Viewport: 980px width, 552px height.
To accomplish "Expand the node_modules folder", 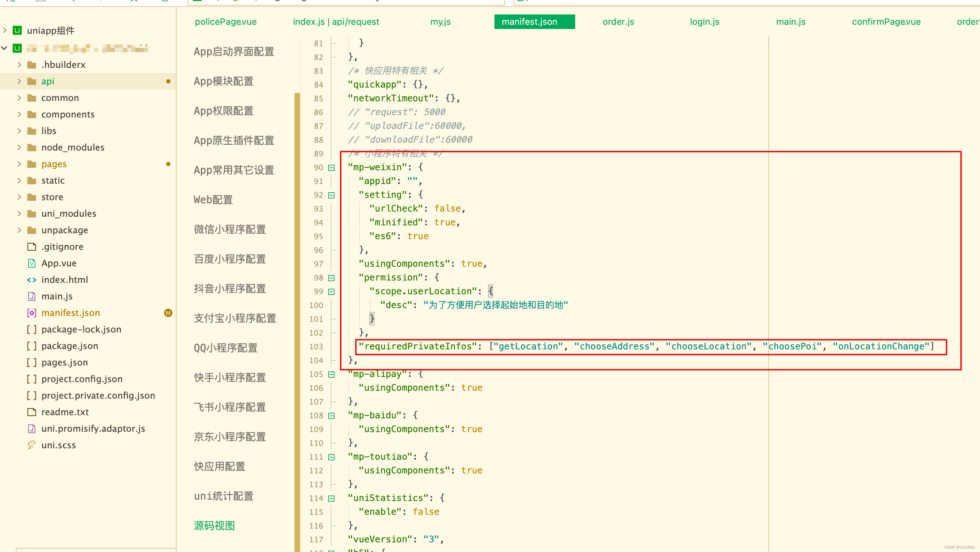I will (19, 147).
